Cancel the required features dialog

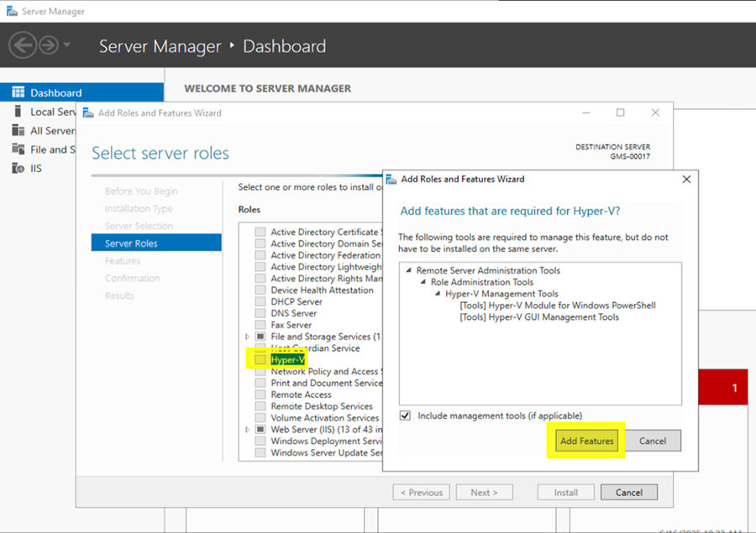tap(652, 441)
